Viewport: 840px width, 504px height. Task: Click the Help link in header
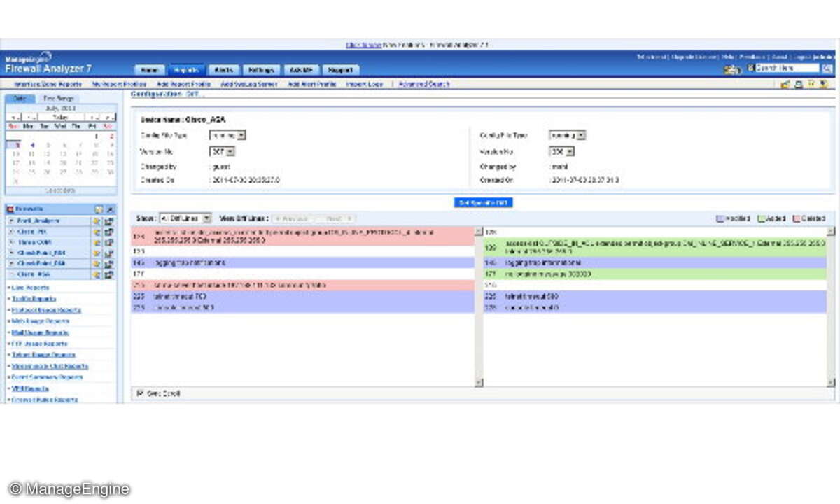click(x=727, y=57)
